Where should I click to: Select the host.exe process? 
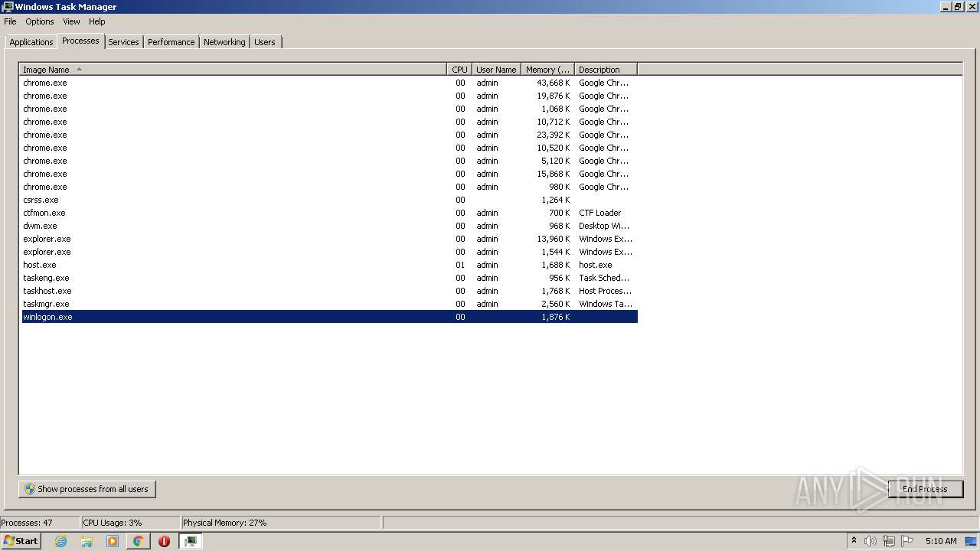pyautogui.click(x=329, y=265)
